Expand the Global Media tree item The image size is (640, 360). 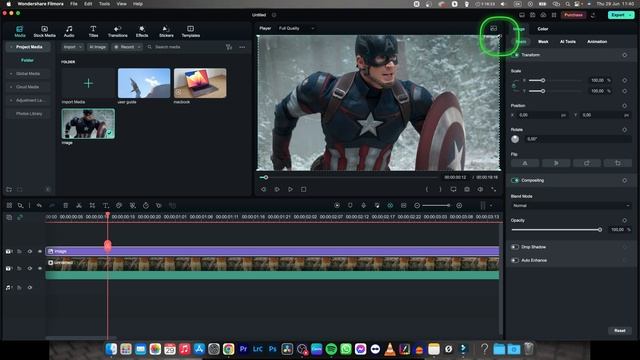pyautogui.click(x=27, y=73)
